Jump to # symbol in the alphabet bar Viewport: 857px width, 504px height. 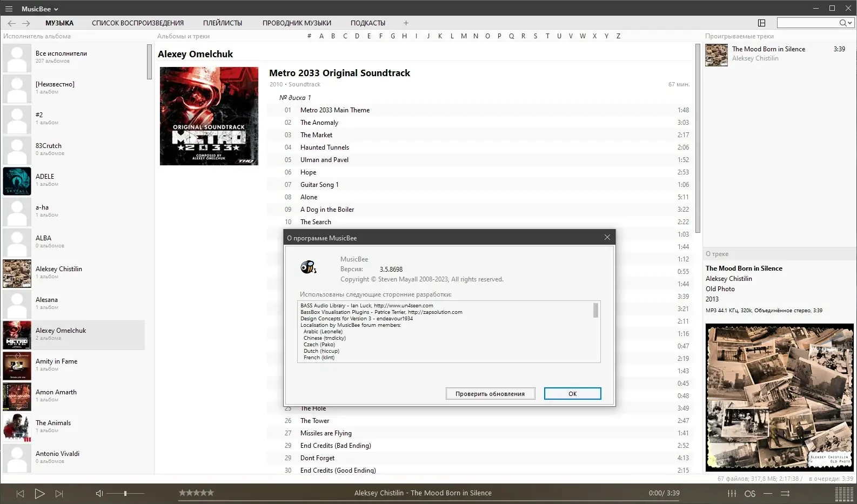(309, 36)
